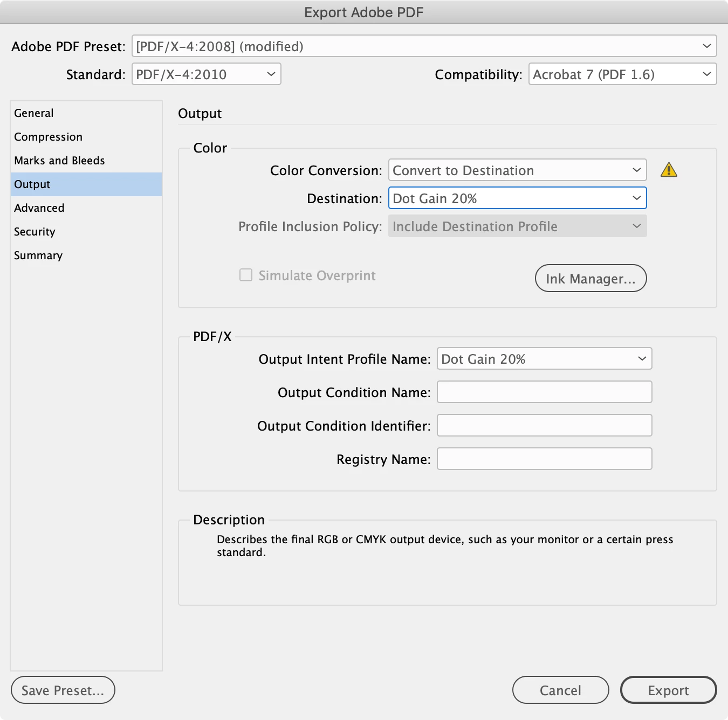
Task: Switch to the Advanced section
Action: click(x=86, y=208)
